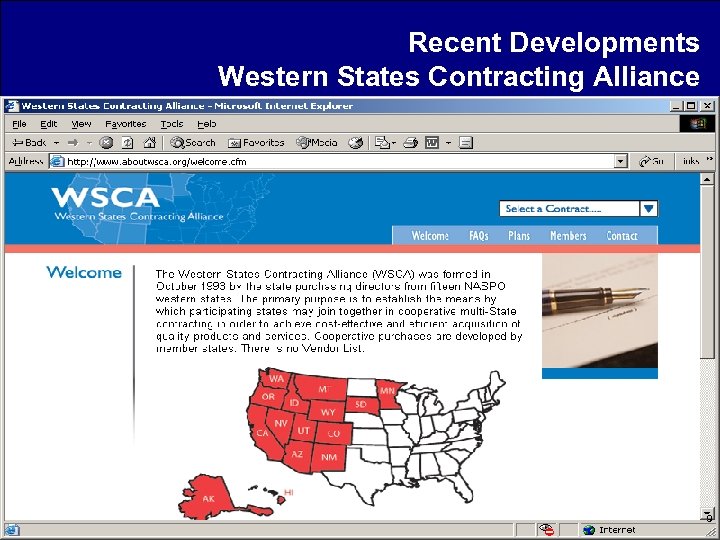The height and width of the screenshot is (540, 720).
Task: Click the scrollbar down arrow
Action: [x=707, y=514]
